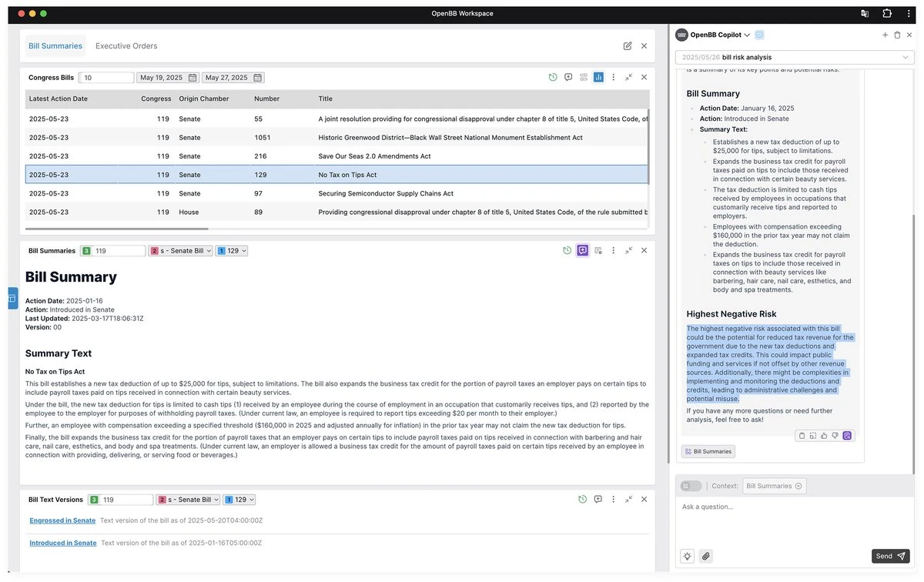Open the OpenBB Copilot model selector
924x582 pixels.
(747, 35)
